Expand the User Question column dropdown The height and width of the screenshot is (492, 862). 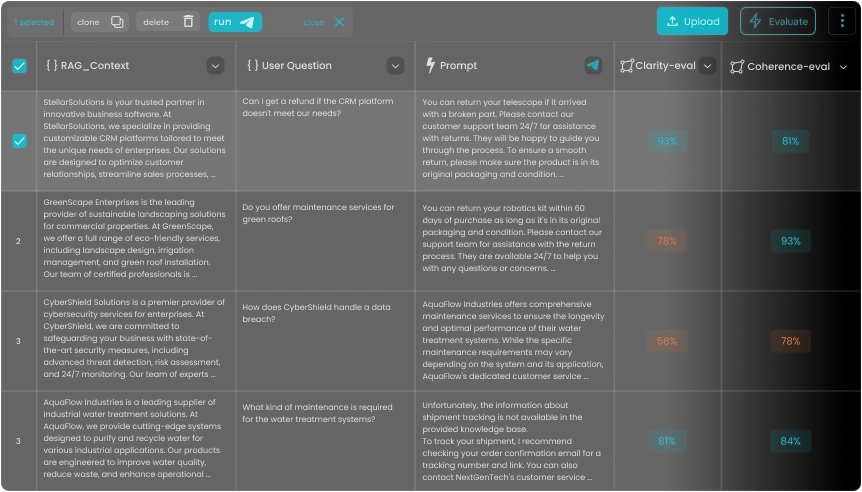[395, 66]
